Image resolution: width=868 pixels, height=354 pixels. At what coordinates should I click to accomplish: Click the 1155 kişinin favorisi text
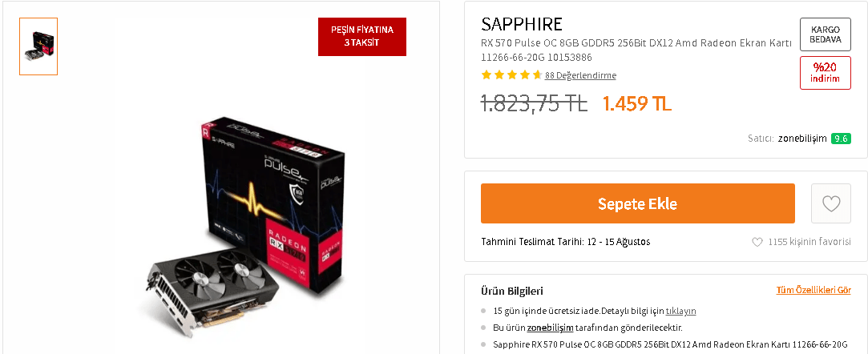pos(809,242)
